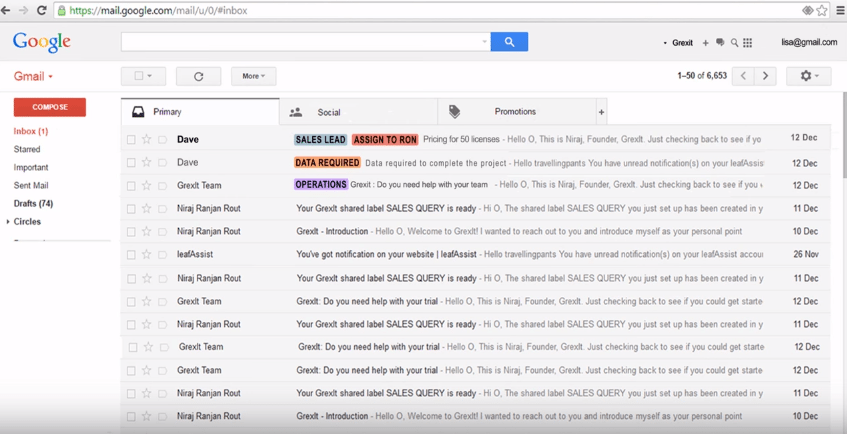This screenshot has height=434, width=847.
Task: Select the Dave Data required email checkbox
Action: 131,163
